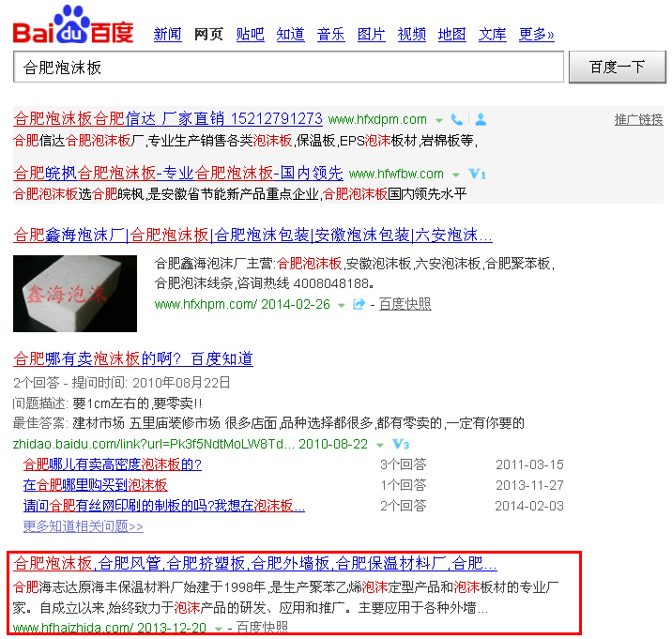Viewport: 672px width, 639px height.
Task: Open the 更多» menu link
Action: point(536,34)
